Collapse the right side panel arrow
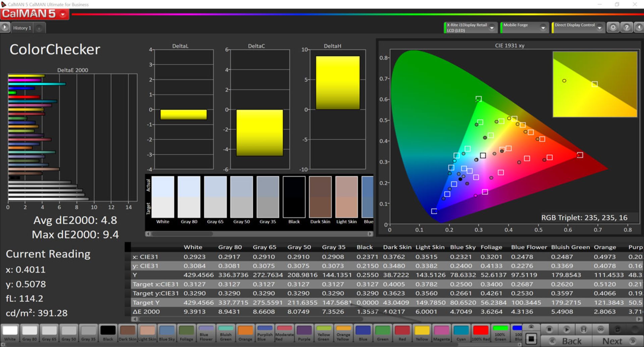 [x=639, y=27]
